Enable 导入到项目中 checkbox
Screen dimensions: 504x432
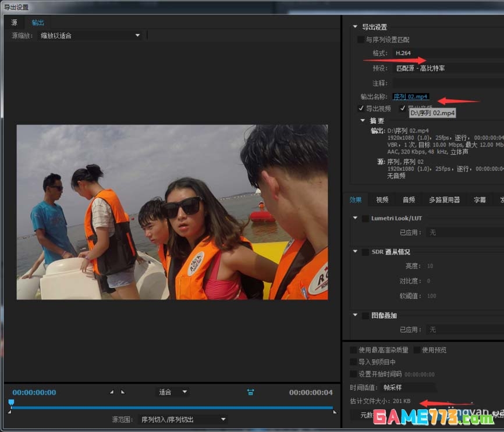point(353,362)
